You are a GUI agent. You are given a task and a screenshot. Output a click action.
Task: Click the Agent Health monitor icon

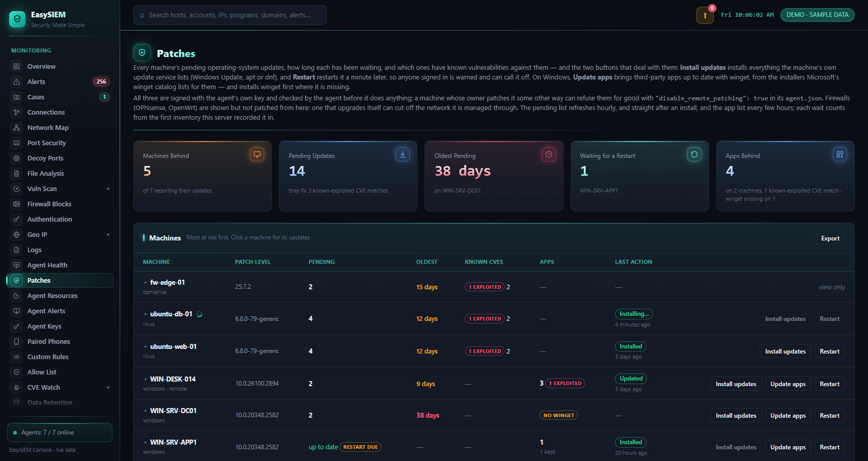click(x=17, y=265)
